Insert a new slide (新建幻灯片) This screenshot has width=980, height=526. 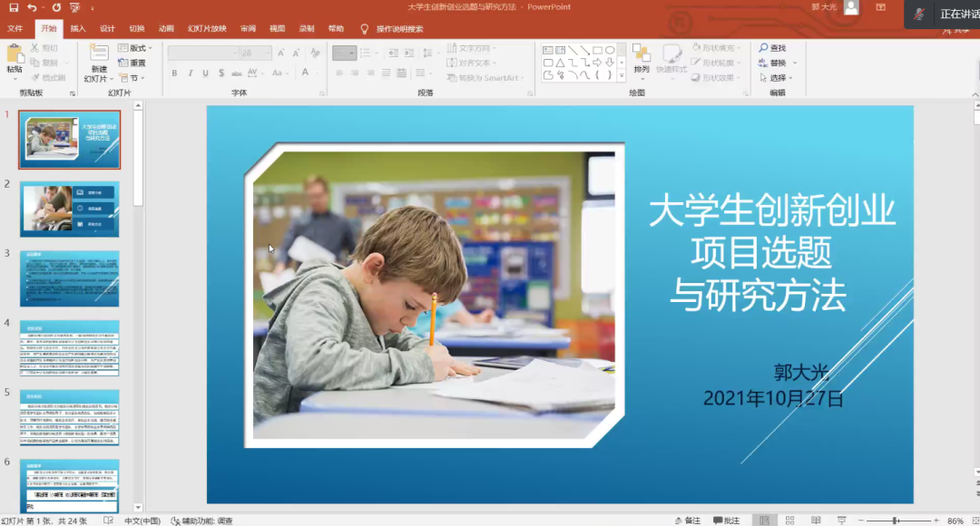[99, 63]
